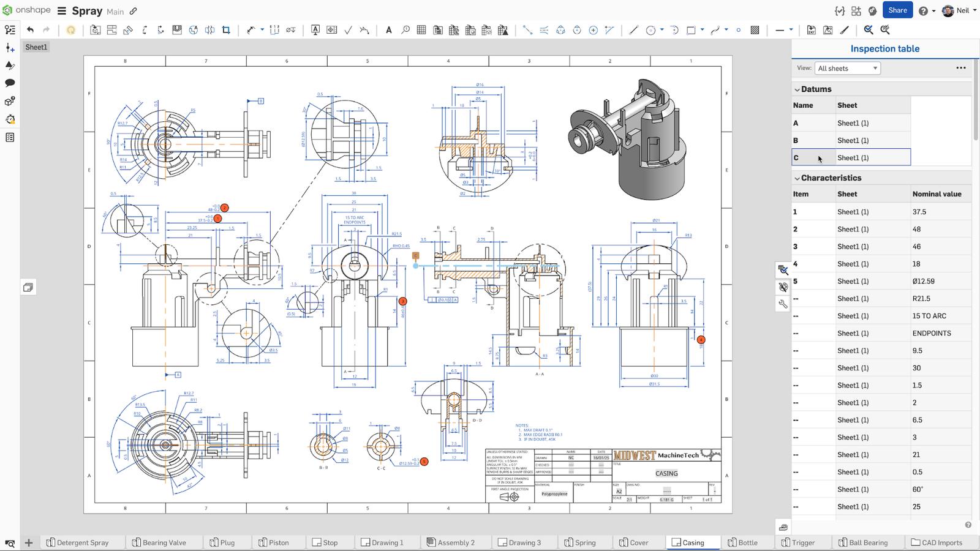Switch to the Assembly 2 tab
Image resolution: width=980 pixels, height=551 pixels.
point(456,542)
